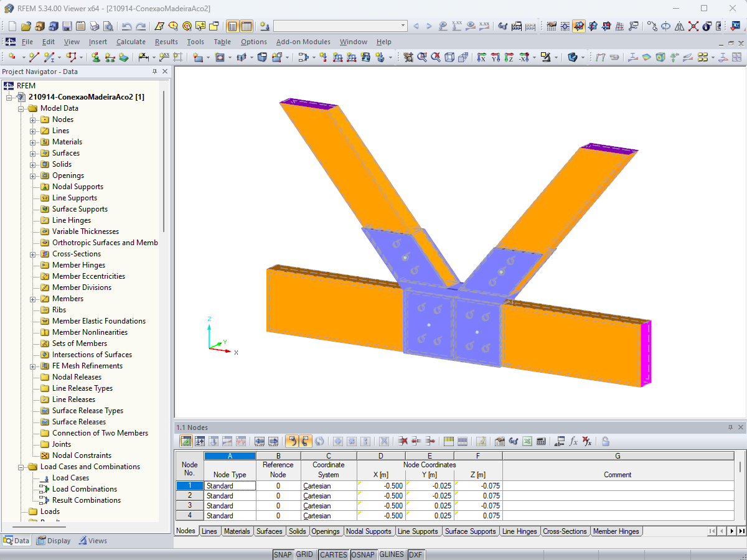Click the project navigator vertical scrollbar
This screenshot has height=560, width=747.
coord(164,162)
